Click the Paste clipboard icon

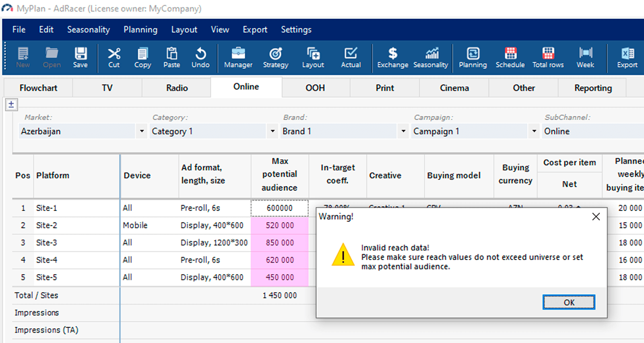[x=172, y=58]
